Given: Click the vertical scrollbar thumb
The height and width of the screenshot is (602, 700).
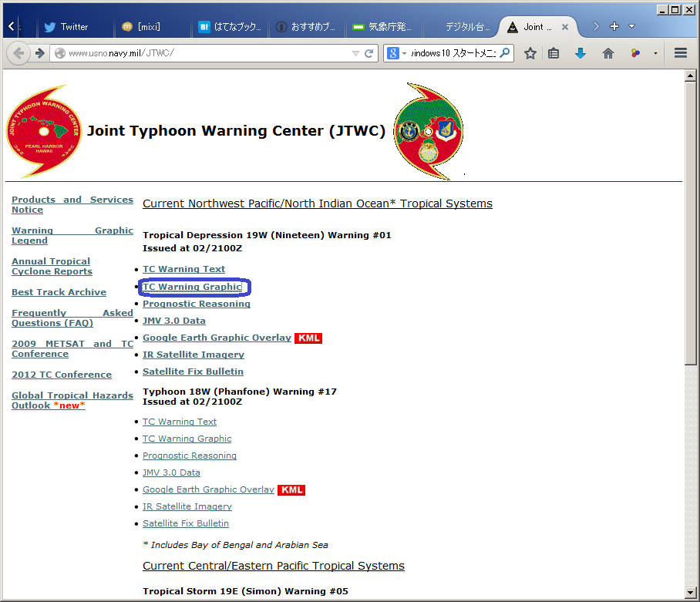Looking at the screenshot, I should pyautogui.click(x=690, y=224).
